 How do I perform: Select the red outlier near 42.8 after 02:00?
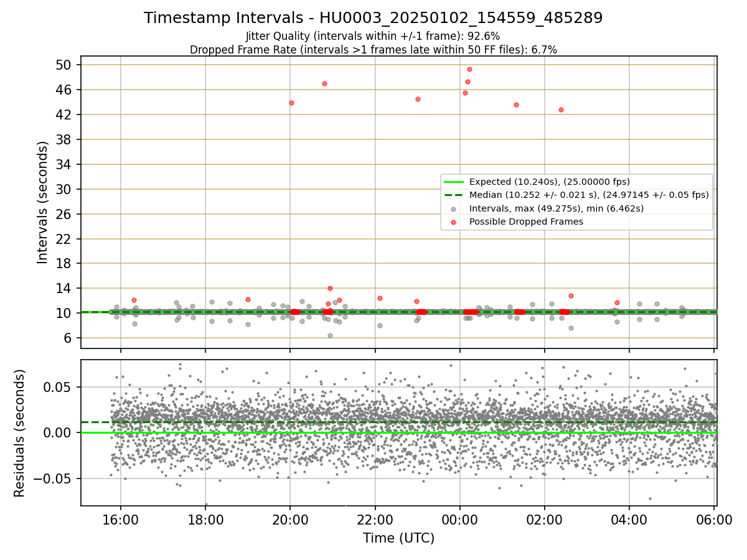(561, 110)
